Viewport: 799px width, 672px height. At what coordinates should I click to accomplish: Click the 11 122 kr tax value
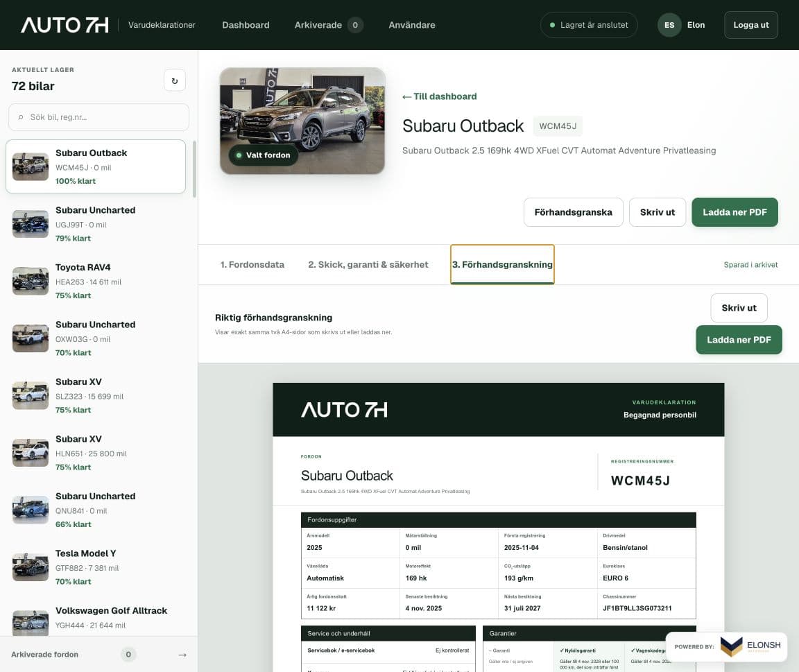(x=321, y=608)
